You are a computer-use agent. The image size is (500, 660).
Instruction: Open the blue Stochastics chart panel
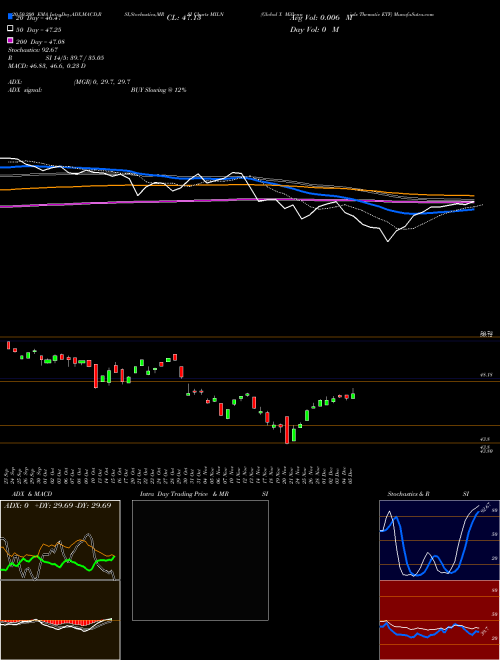[x=439, y=540]
